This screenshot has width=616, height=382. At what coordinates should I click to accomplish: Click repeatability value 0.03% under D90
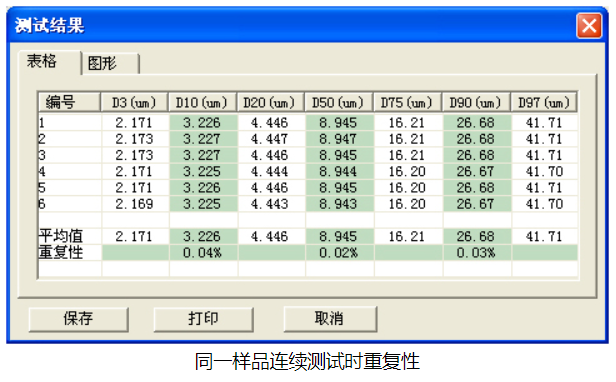(475, 253)
